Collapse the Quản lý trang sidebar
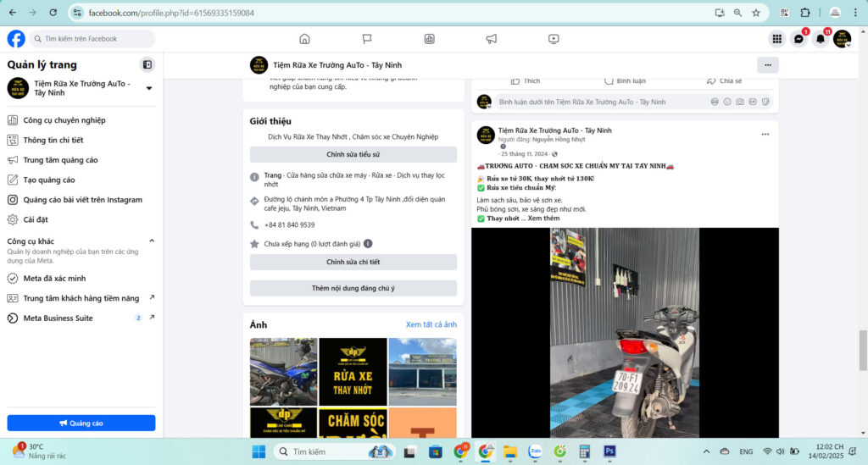 click(147, 64)
